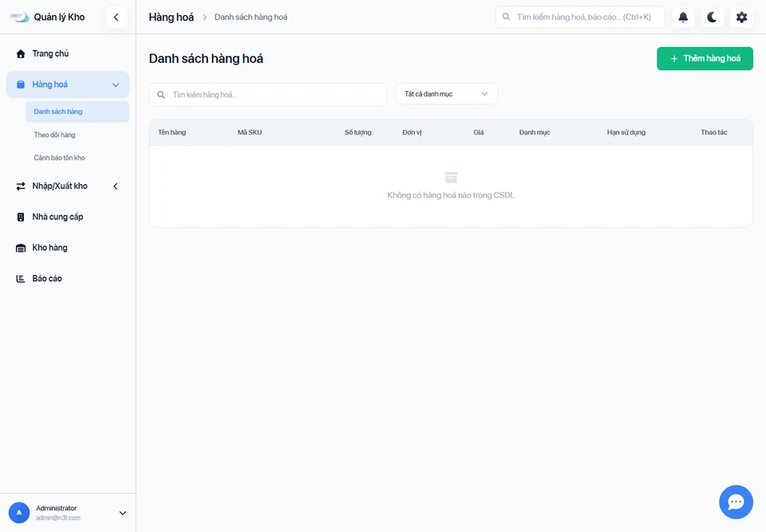This screenshot has height=532, width=766.
Task: Click the Danh sách hàng hoá breadcrumb
Action: (251, 17)
